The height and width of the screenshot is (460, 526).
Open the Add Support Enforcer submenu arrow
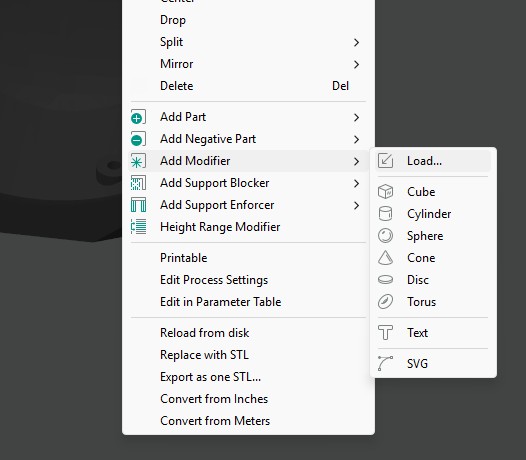[x=356, y=205]
